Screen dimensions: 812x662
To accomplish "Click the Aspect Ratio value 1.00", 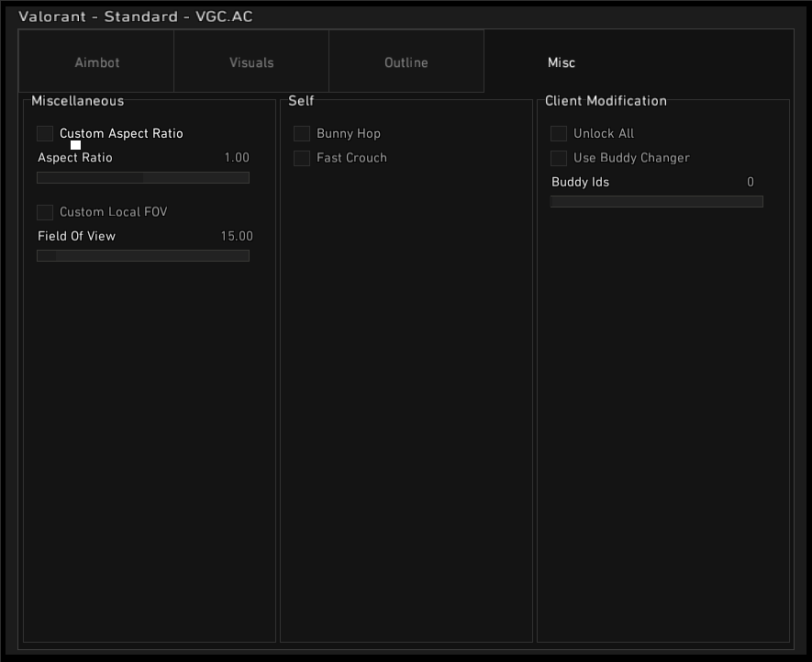I will [237, 157].
